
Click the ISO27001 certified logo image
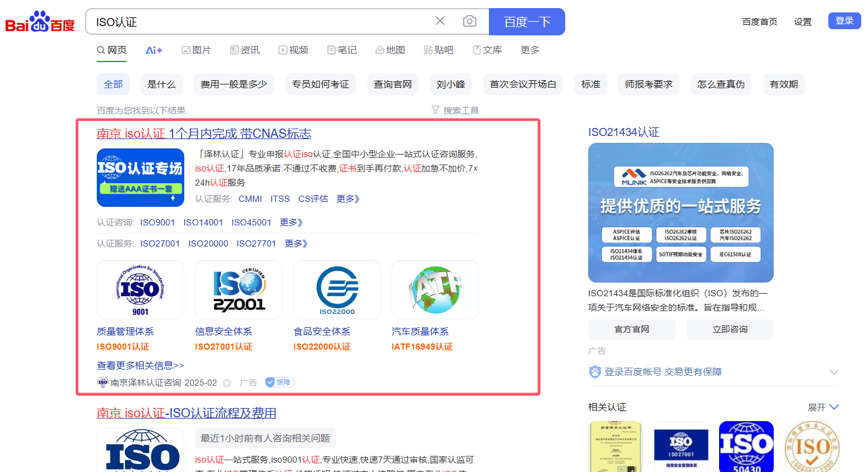pyautogui.click(x=238, y=289)
